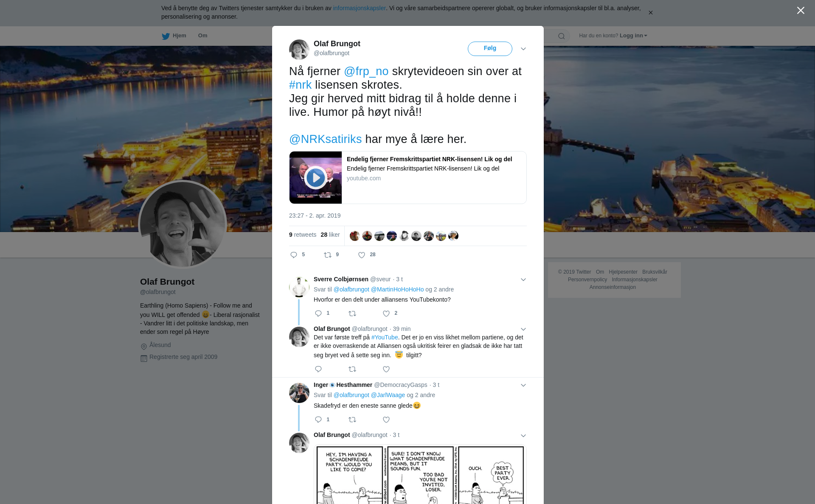Play the YouTube video card thumbnail
This screenshot has height=504, width=815.
(315, 178)
